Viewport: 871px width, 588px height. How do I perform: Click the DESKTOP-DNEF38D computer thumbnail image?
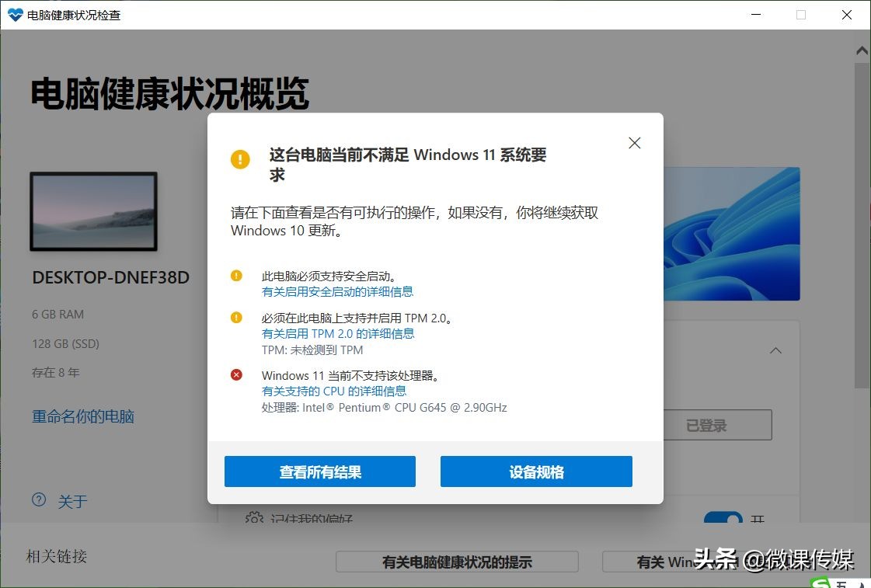click(93, 210)
